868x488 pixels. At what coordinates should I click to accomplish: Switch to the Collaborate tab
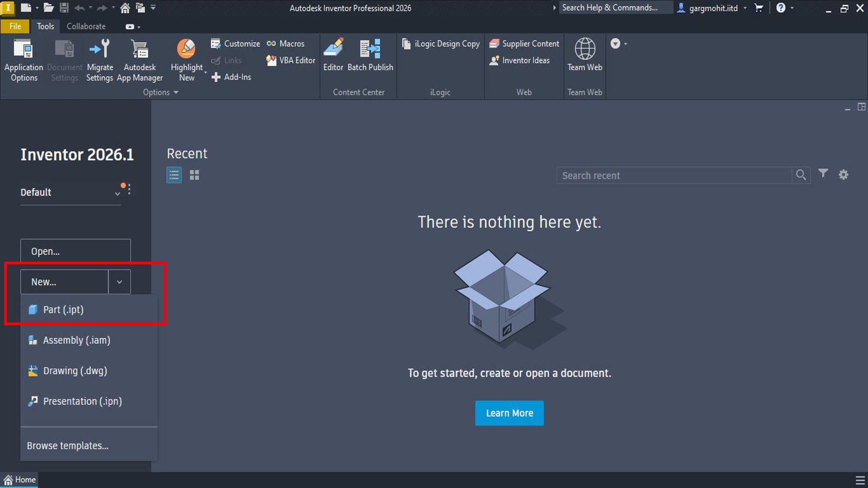tap(86, 26)
